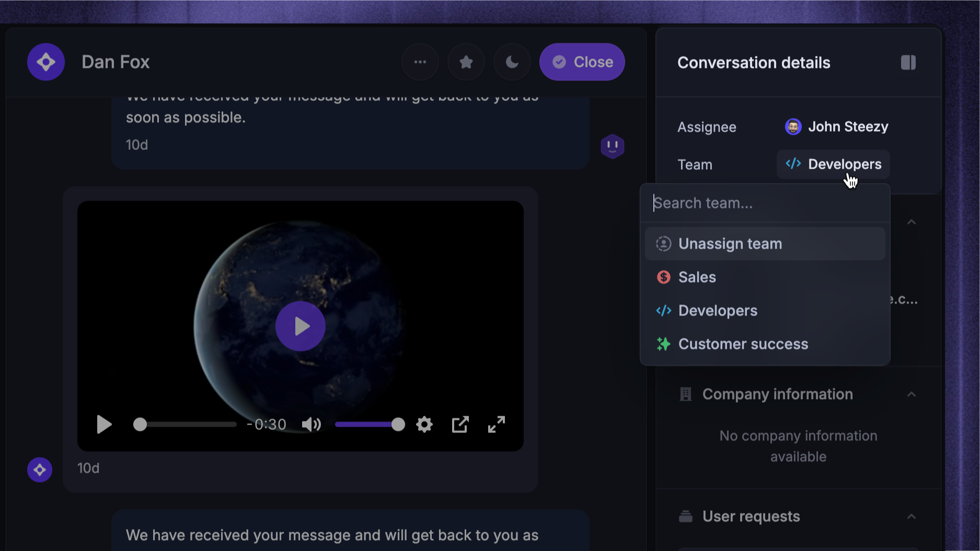980x551 pixels.
Task: Click the small play button in video controls
Action: coord(104,425)
